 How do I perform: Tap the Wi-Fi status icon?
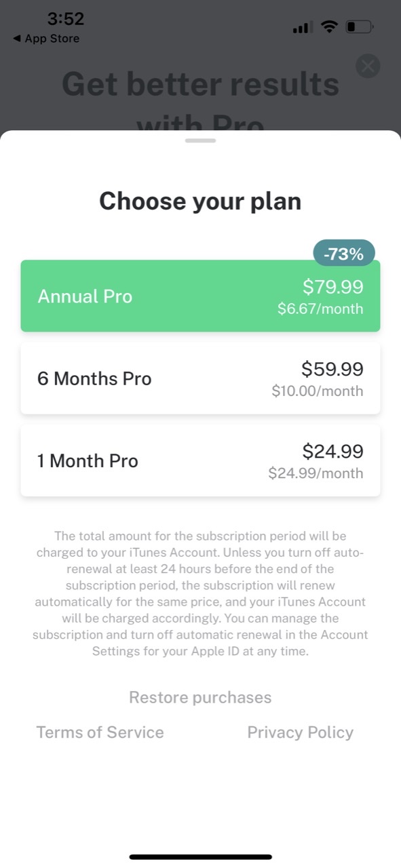tap(330, 27)
